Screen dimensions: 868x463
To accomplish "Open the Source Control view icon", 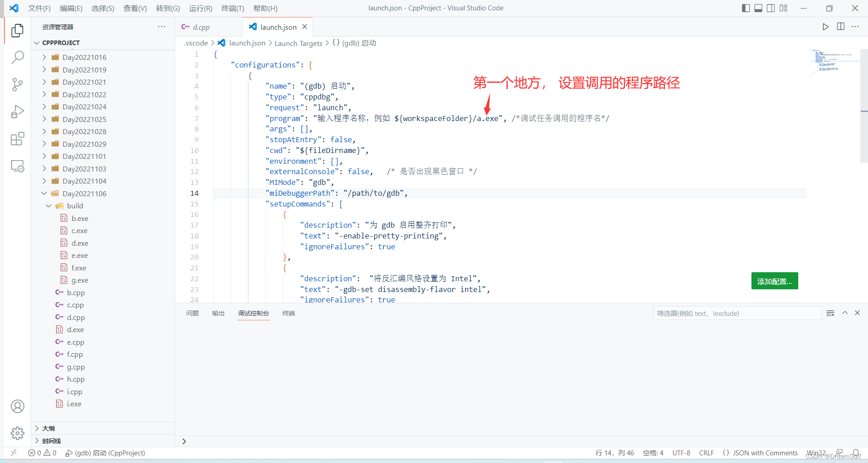I will tap(18, 84).
